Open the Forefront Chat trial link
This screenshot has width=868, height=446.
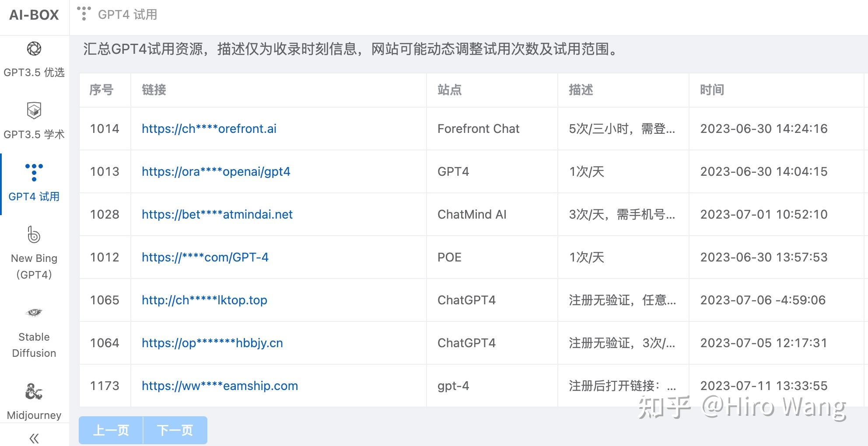click(x=209, y=129)
